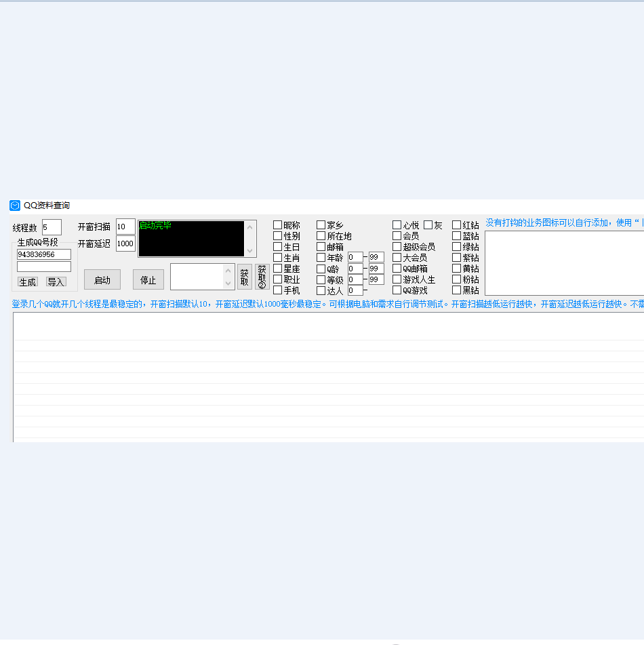Image resolution: width=644 pixels, height=645 pixels.
Task: Check the 所在地 location checkbox
Action: coord(321,236)
